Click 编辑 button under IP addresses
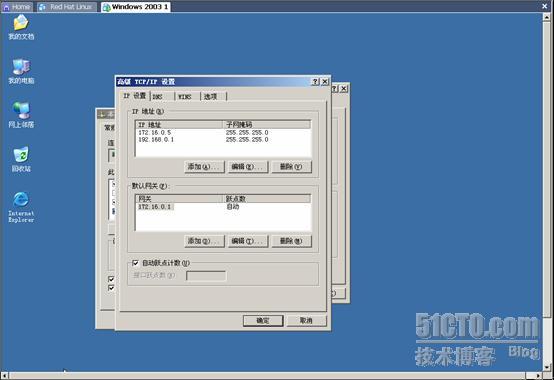The width and height of the screenshot is (554, 380). tap(248, 167)
